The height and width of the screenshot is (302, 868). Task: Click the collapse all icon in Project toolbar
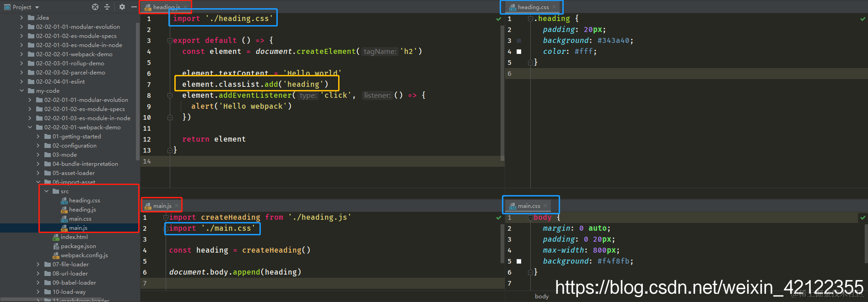pyautogui.click(x=107, y=7)
